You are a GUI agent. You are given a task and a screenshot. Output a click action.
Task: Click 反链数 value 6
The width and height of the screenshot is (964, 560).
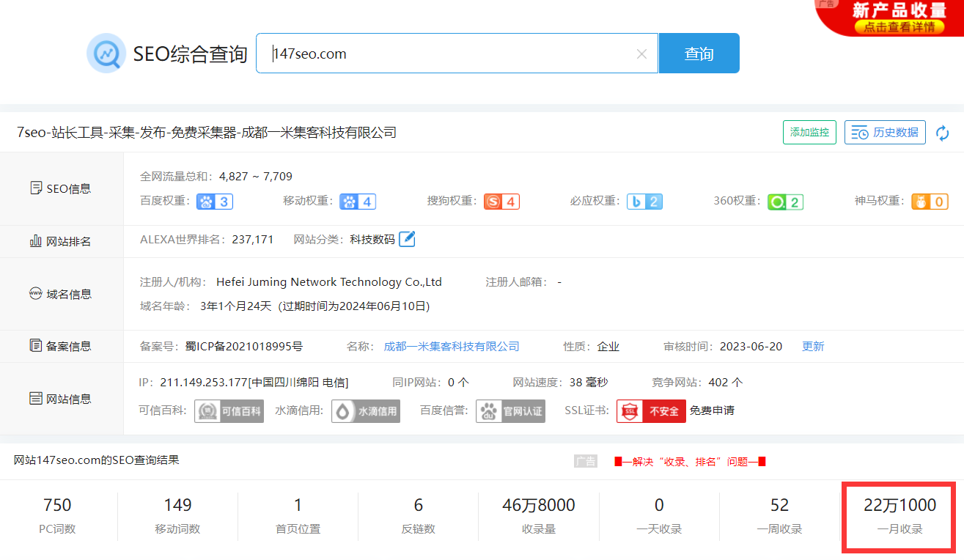(418, 505)
